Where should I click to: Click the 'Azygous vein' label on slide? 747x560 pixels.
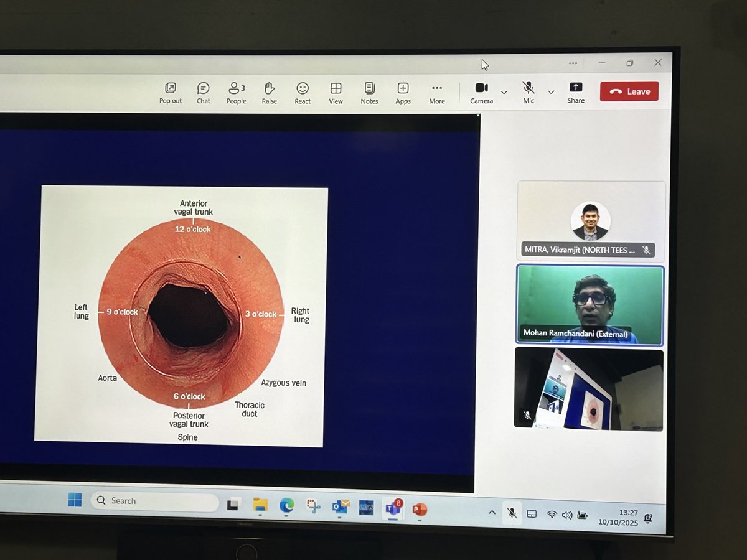[x=284, y=383]
